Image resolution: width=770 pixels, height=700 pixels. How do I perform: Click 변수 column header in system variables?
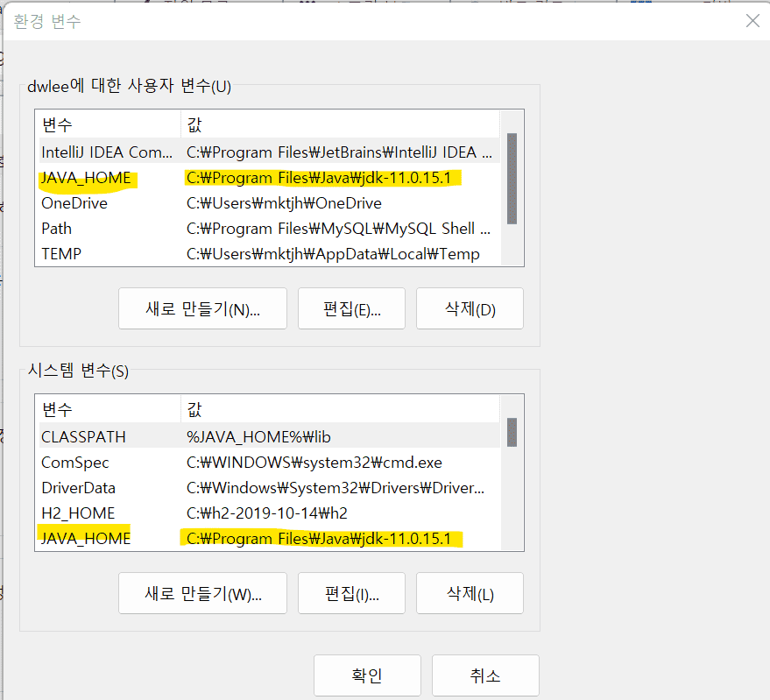[110, 409]
